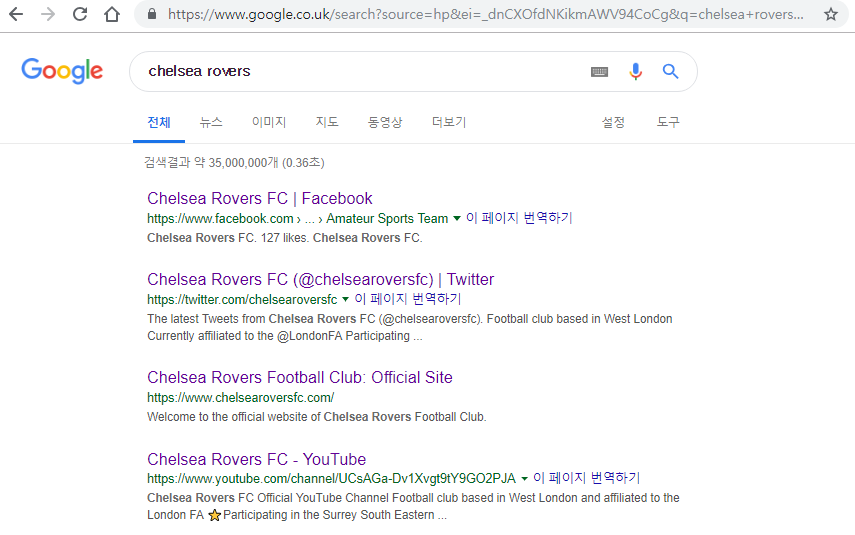
Task: Switch to the 지도 (Maps) tab
Action: click(x=327, y=122)
